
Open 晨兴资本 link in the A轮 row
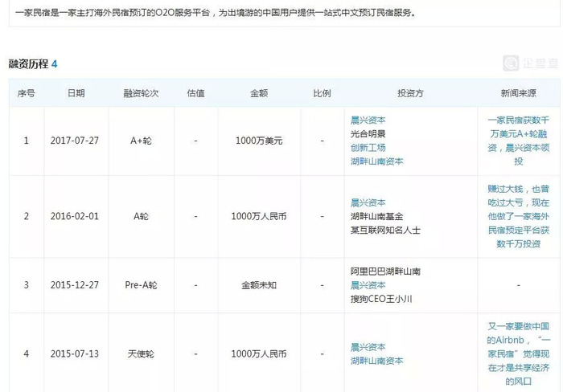tap(368, 202)
